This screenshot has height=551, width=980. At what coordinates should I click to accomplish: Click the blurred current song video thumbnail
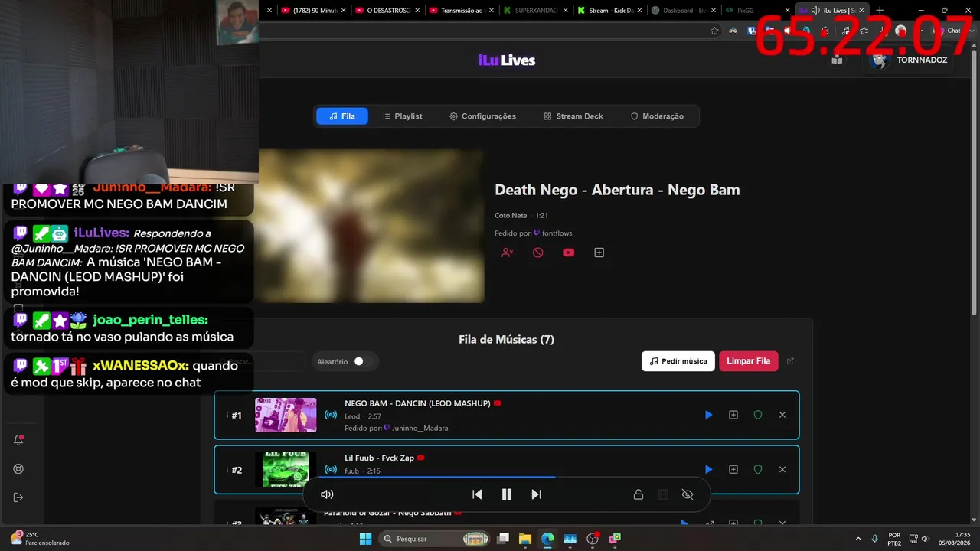(x=371, y=226)
